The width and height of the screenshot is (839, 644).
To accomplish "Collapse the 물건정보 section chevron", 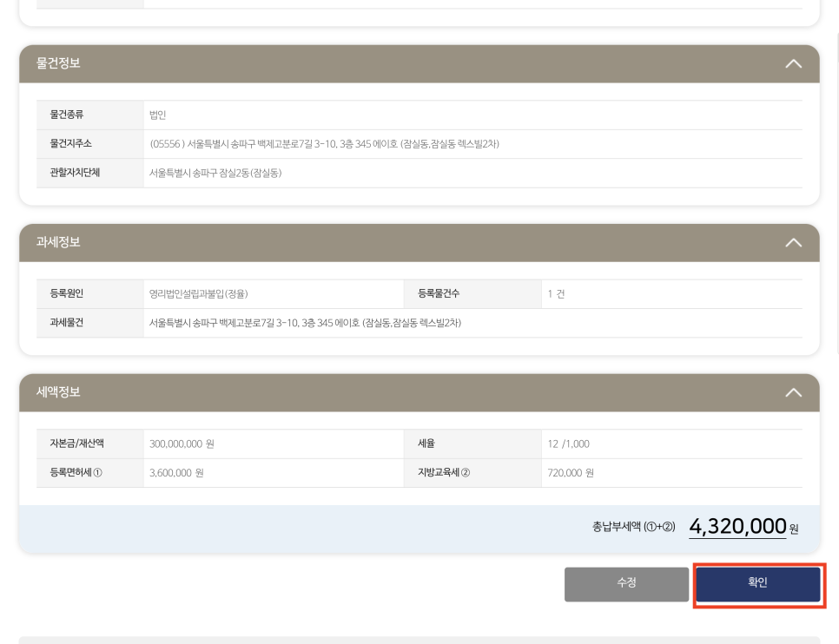I will (x=794, y=63).
